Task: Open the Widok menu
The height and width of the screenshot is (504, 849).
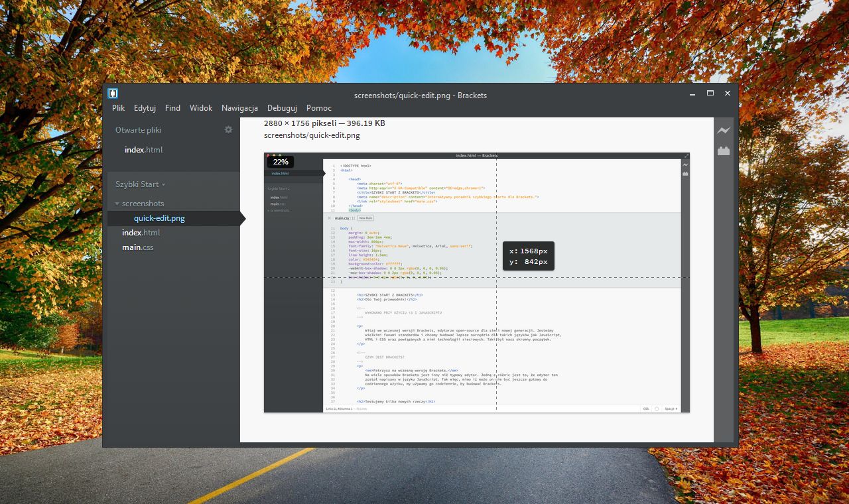Action: [201, 108]
